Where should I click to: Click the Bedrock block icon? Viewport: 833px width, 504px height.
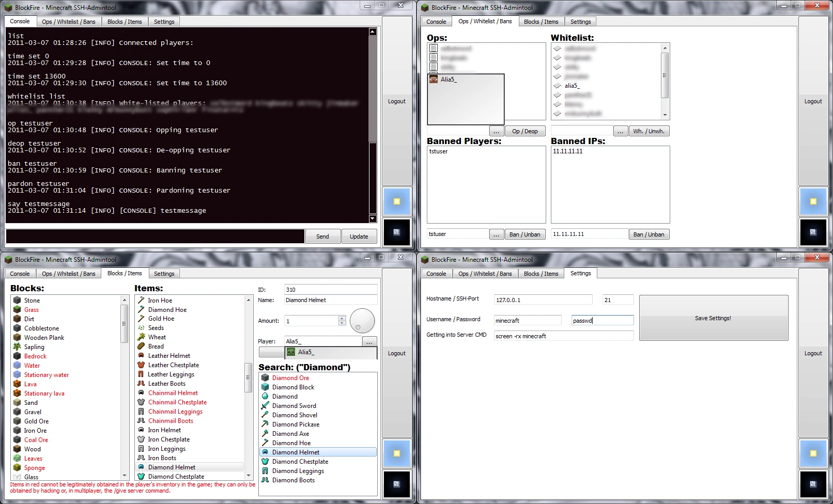[17, 356]
